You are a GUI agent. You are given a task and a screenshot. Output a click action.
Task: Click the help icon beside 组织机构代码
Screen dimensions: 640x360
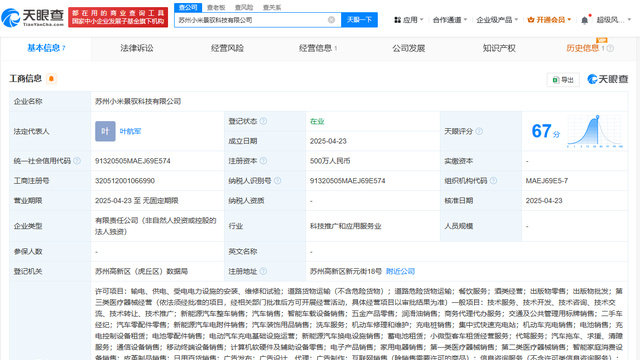[493, 181]
